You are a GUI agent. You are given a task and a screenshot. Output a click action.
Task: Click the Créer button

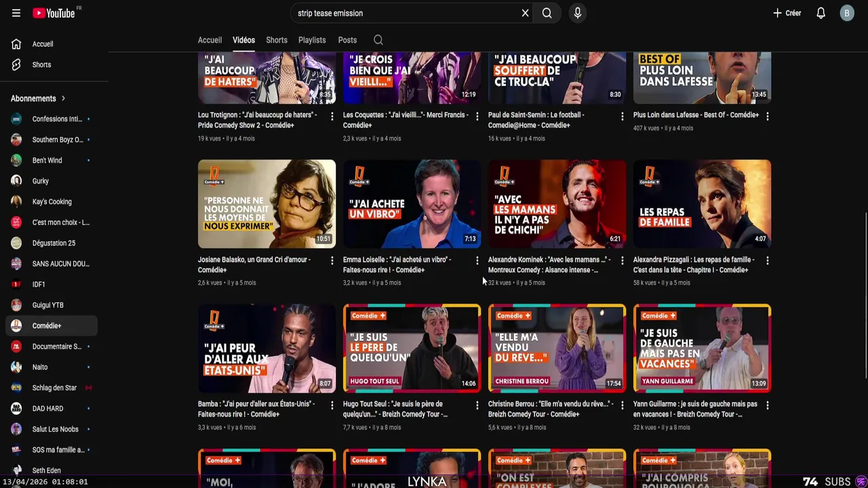[787, 13]
